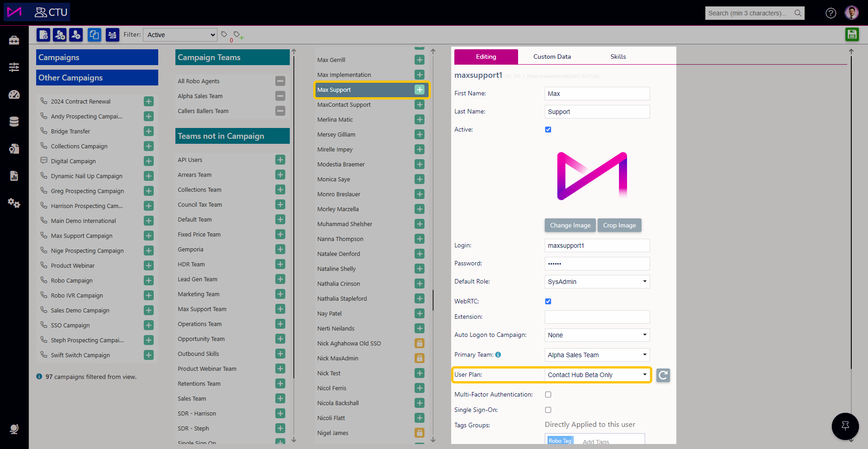This screenshot has height=449, width=868.
Task: Open the user avatar profile menu
Action: tap(852, 13)
